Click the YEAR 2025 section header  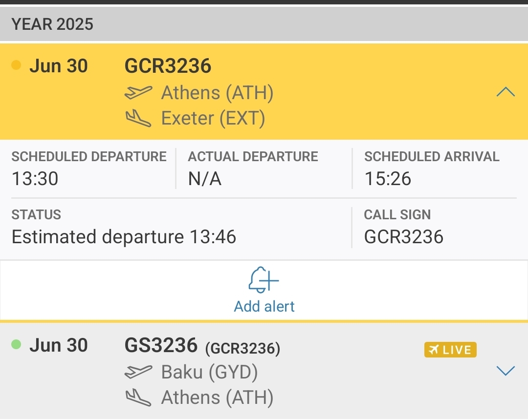point(52,23)
